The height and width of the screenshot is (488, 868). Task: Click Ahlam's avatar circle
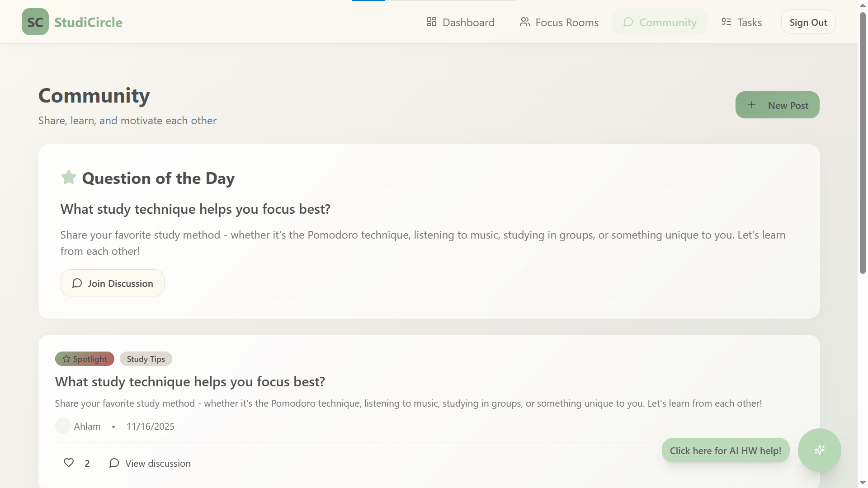63,426
